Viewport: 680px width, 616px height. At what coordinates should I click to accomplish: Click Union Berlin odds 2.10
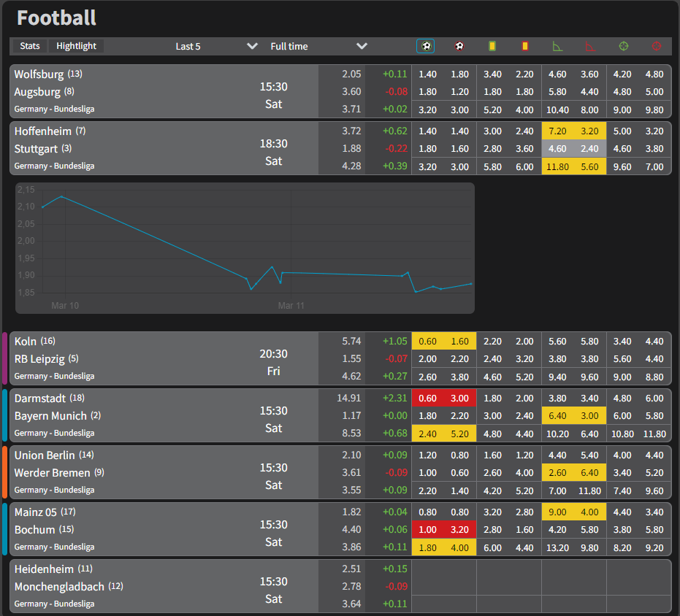pyautogui.click(x=351, y=455)
